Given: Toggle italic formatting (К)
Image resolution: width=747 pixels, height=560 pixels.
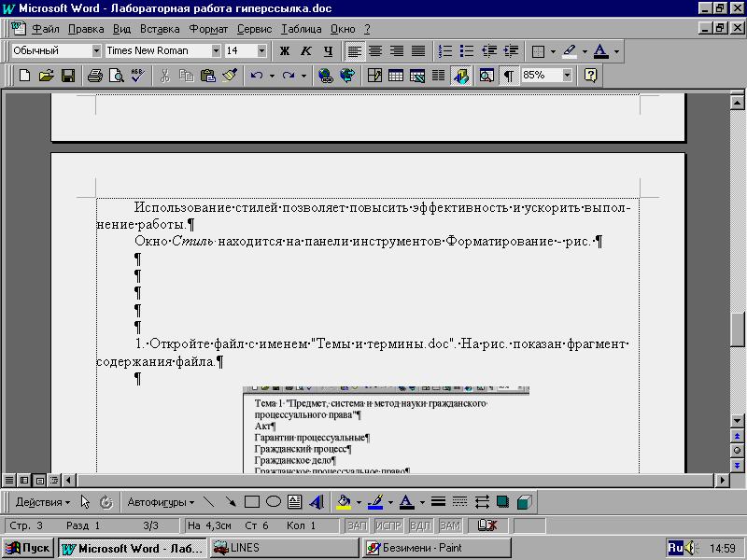Looking at the screenshot, I should 306,51.
